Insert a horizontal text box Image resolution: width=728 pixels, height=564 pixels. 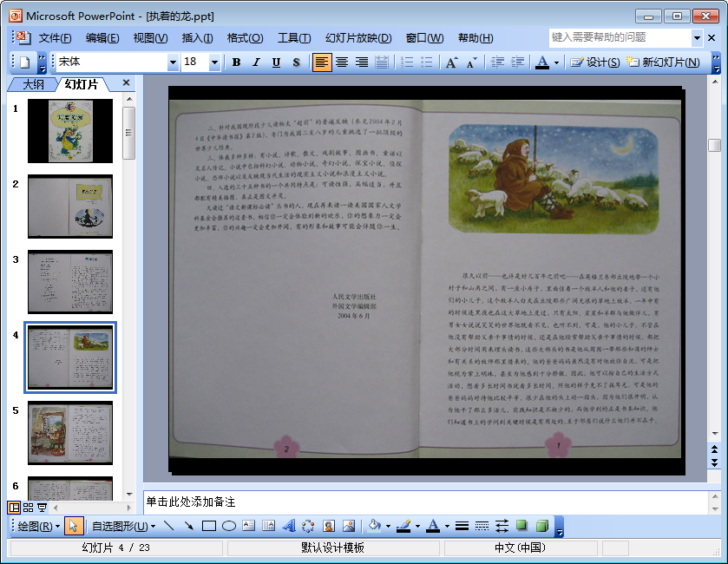[249, 526]
